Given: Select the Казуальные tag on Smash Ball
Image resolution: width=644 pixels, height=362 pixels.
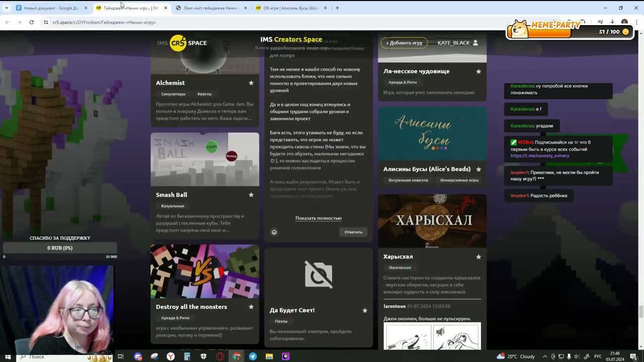Looking at the screenshot, I should pyautogui.click(x=173, y=206).
